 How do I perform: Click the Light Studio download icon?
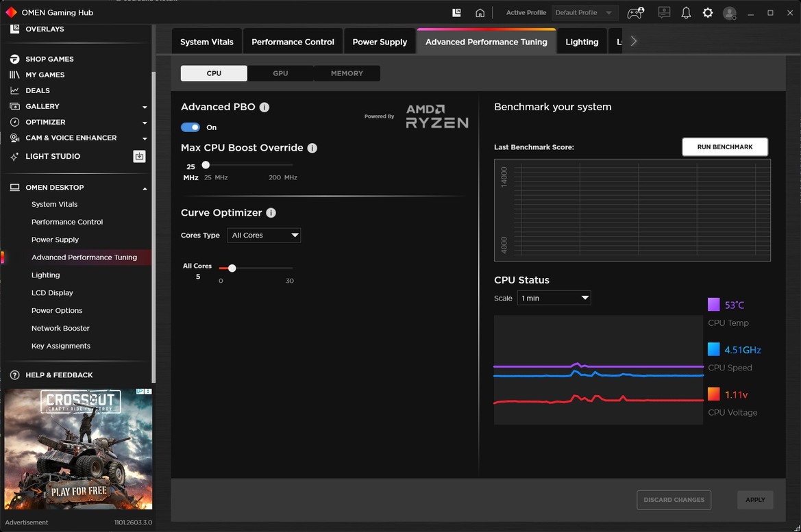point(140,156)
